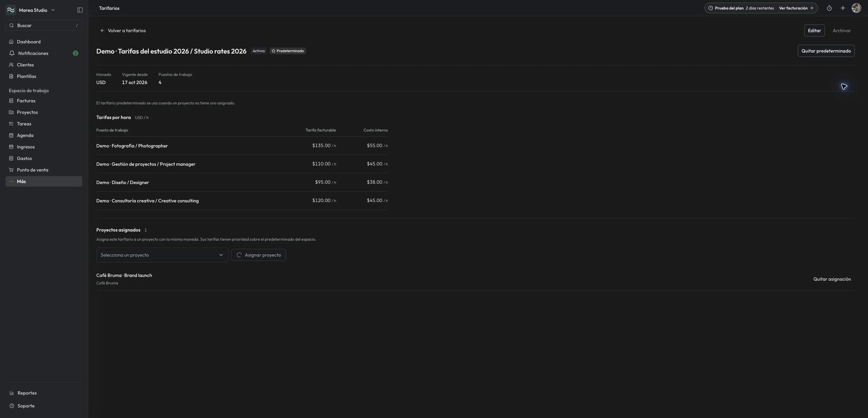Click the Editar button
Image resolution: width=868 pixels, height=418 pixels.
[814, 31]
